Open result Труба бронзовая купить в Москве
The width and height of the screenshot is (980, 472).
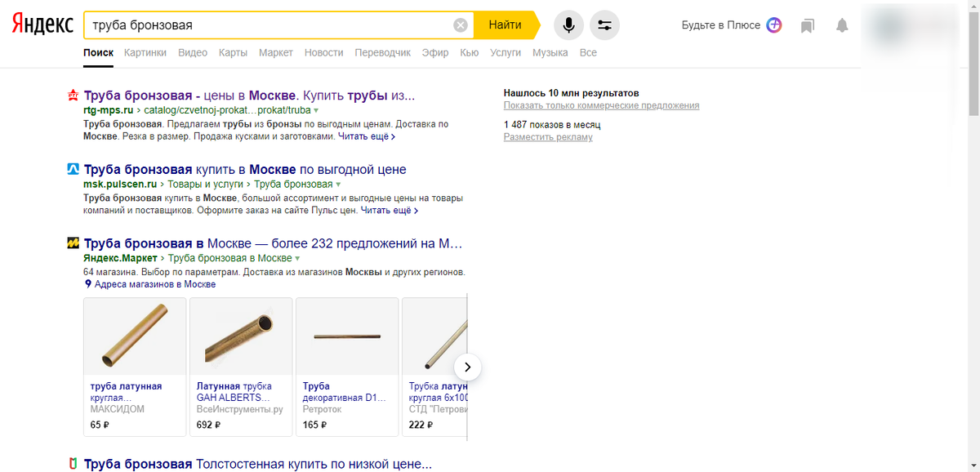click(x=245, y=169)
